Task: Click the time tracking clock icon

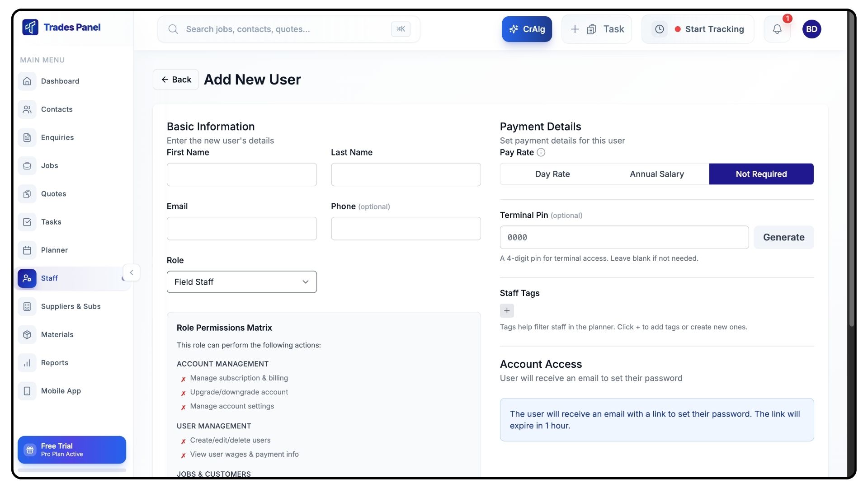Action: pyautogui.click(x=660, y=29)
